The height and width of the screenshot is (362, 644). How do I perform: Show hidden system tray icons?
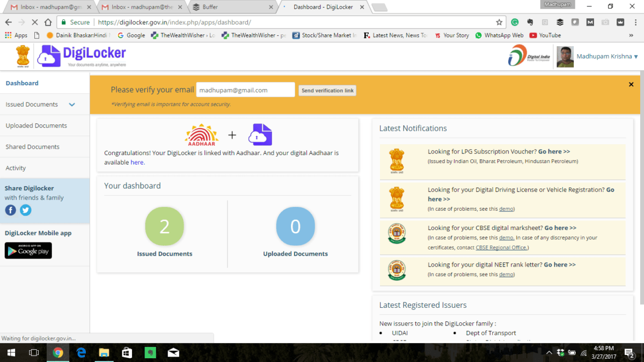point(549,353)
